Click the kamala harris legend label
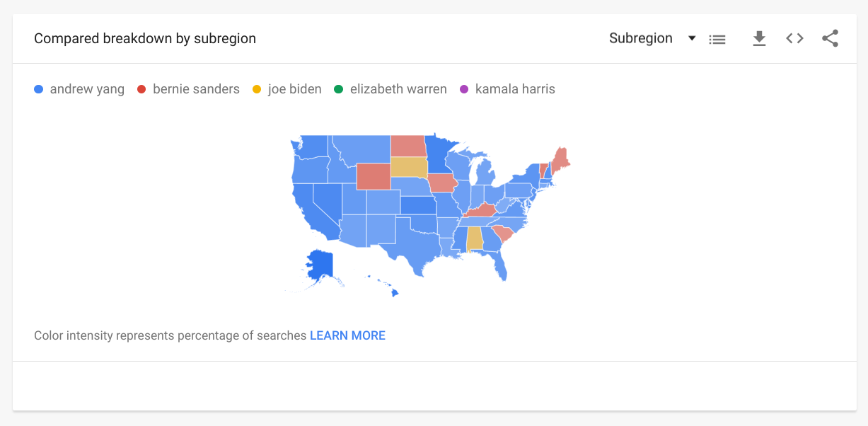The width and height of the screenshot is (868, 426). [515, 89]
